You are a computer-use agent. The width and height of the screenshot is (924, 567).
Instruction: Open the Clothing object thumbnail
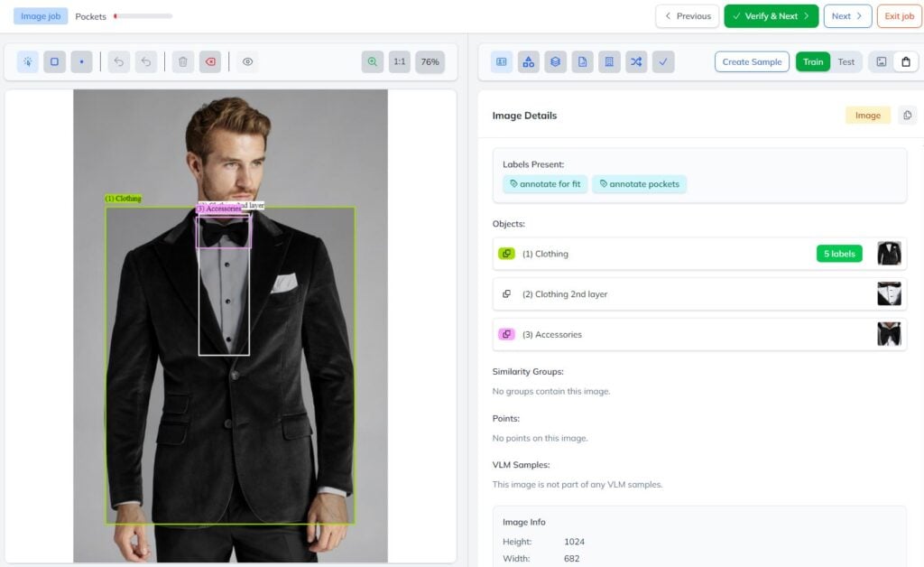tap(889, 254)
